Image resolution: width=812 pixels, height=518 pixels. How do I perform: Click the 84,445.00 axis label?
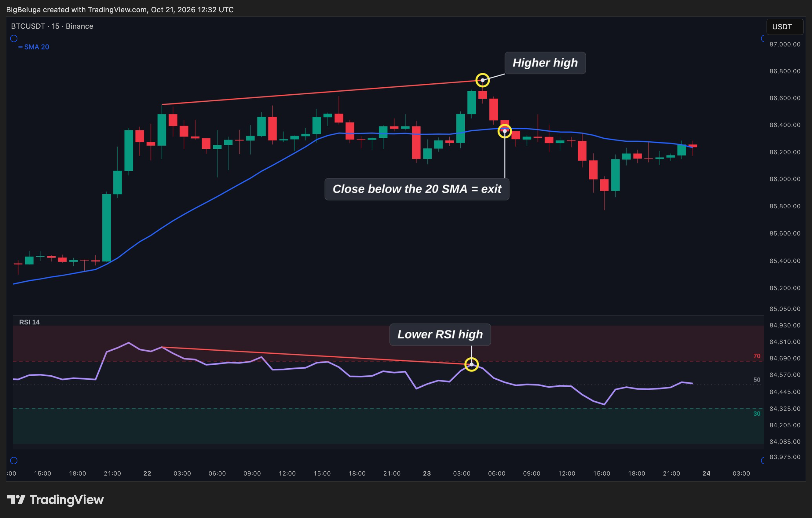click(x=785, y=392)
